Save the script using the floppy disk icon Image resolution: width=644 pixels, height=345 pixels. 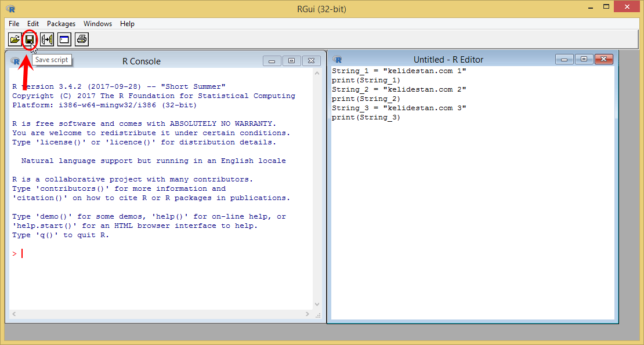pyautogui.click(x=30, y=39)
